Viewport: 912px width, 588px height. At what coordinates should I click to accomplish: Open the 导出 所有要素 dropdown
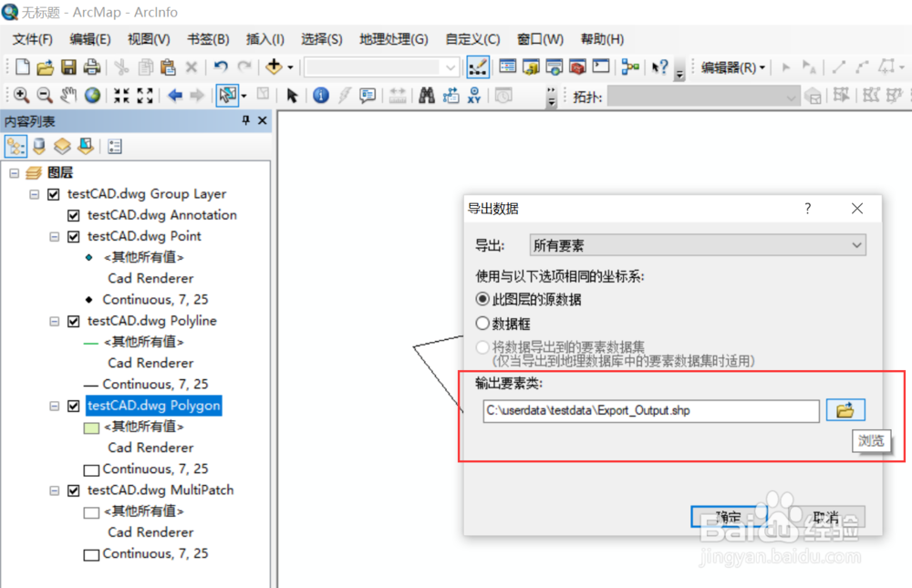tap(698, 245)
